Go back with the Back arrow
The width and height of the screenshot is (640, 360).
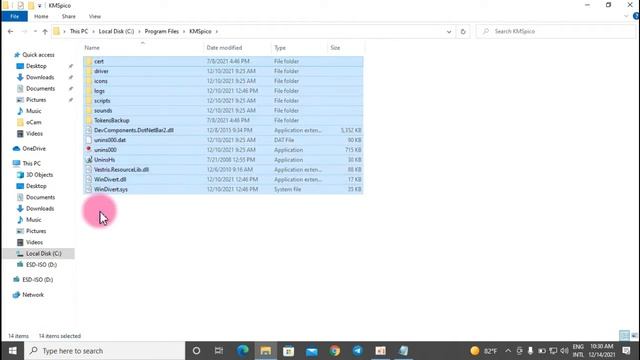11,31
